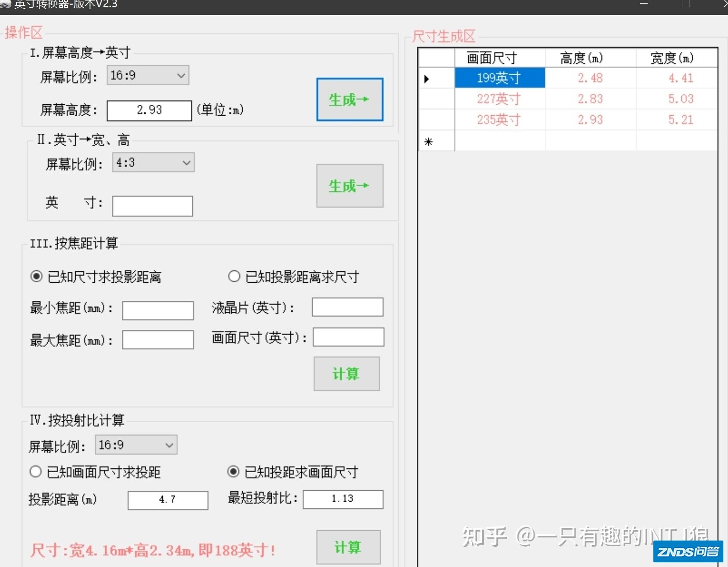Image resolution: width=728 pixels, height=567 pixels.
Task: Click the 最小焦距(mm) input box
Action: [158, 310]
